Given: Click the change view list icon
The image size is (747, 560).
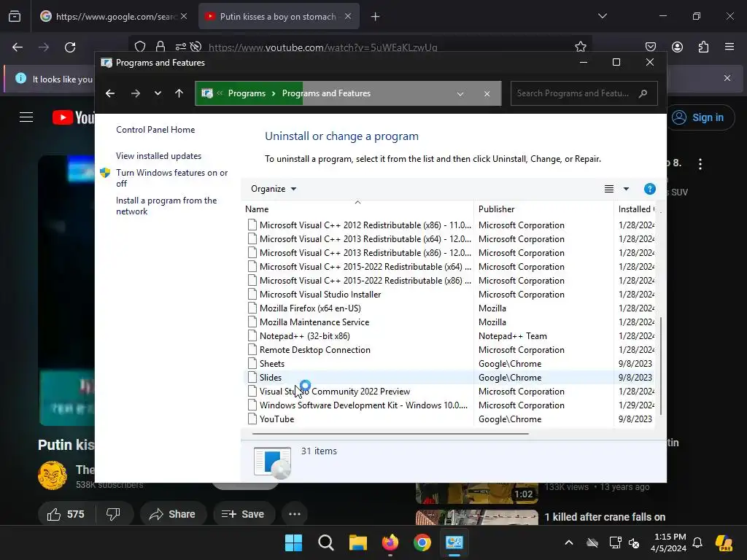Looking at the screenshot, I should 609,189.
